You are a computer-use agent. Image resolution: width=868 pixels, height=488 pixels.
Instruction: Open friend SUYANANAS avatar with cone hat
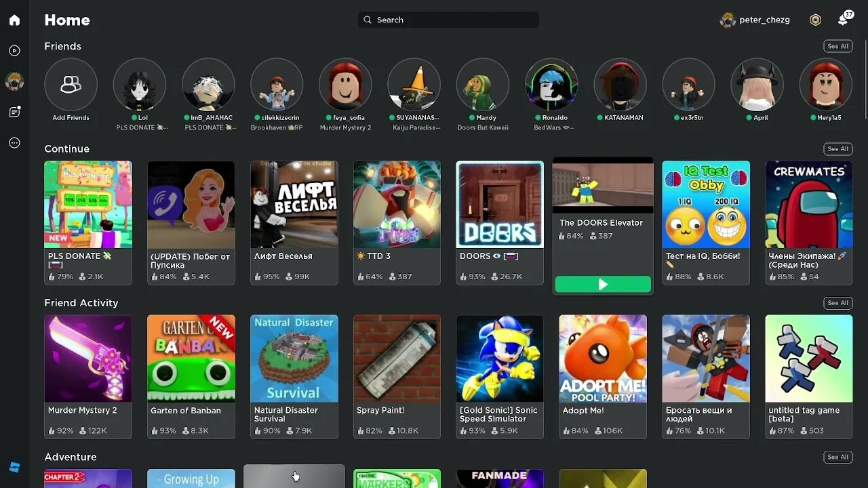(414, 84)
